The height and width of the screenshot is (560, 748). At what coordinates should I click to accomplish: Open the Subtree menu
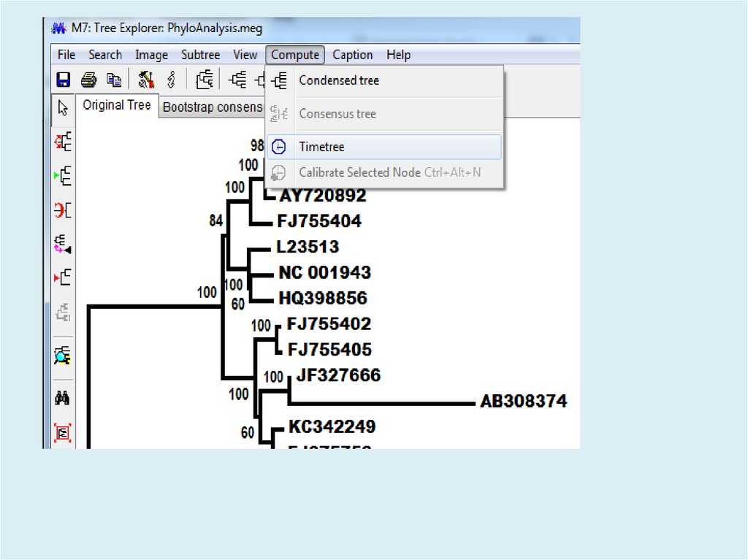point(200,55)
